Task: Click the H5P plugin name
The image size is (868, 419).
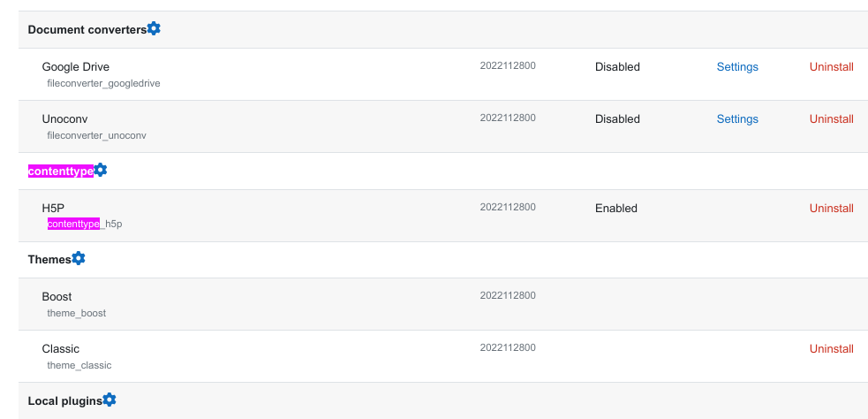Action: click(x=53, y=208)
